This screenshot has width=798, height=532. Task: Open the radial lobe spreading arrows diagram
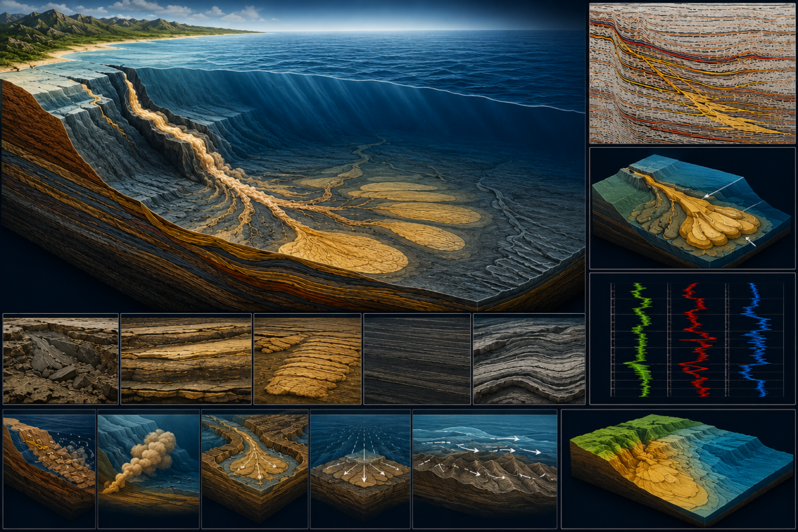[360, 469]
